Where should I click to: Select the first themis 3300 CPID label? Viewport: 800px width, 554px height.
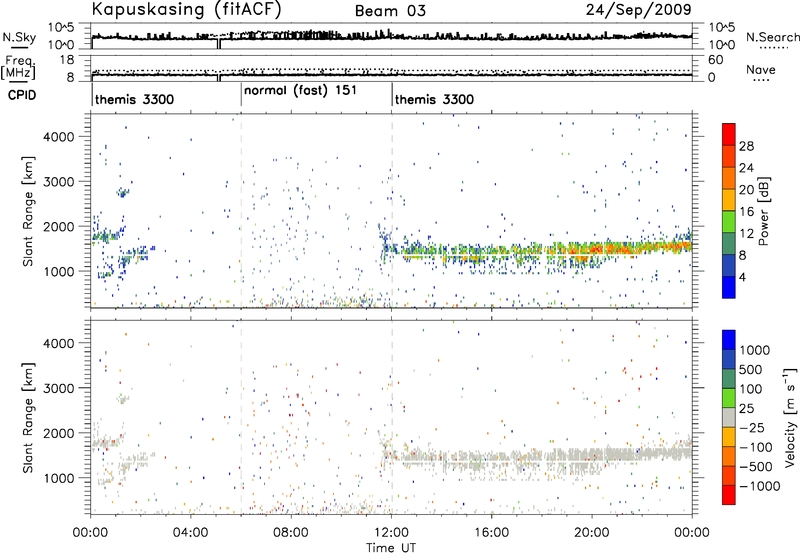point(134,99)
